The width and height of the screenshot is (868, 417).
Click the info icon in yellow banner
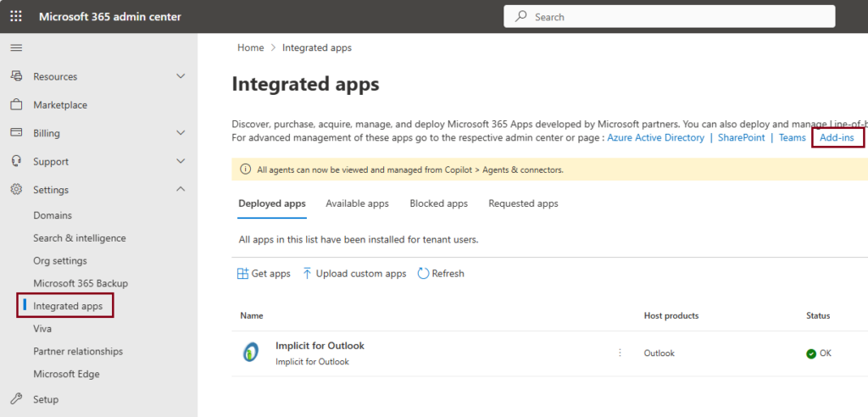245,170
